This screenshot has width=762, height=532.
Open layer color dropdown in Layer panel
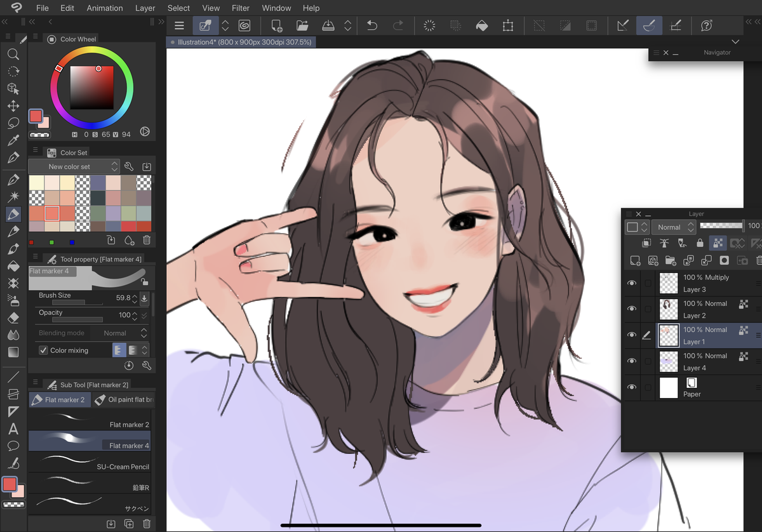637,227
